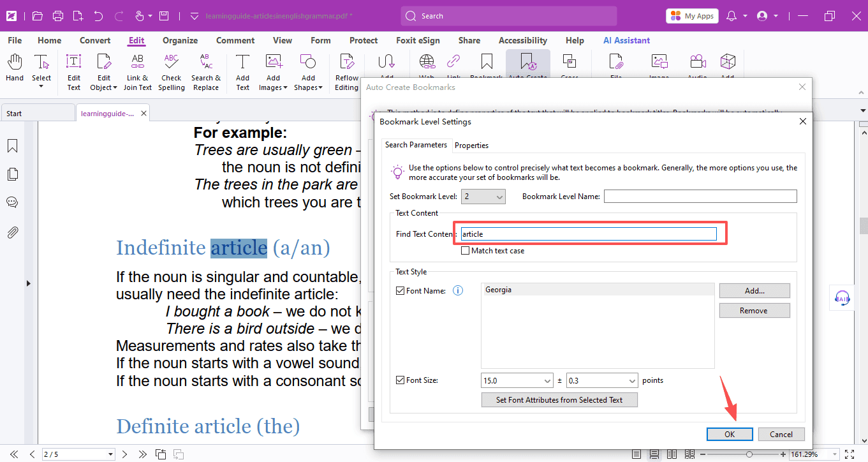Uncheck the Font Name checkbox
Viewport: 868px width, 462px height.
401,291
